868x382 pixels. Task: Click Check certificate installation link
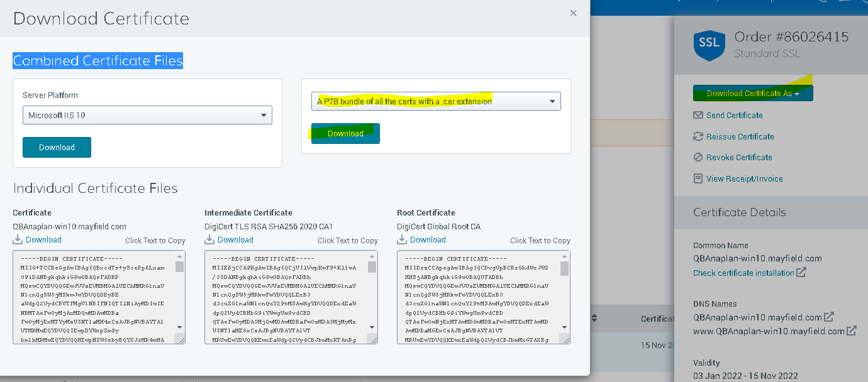[x=743, y=273]
